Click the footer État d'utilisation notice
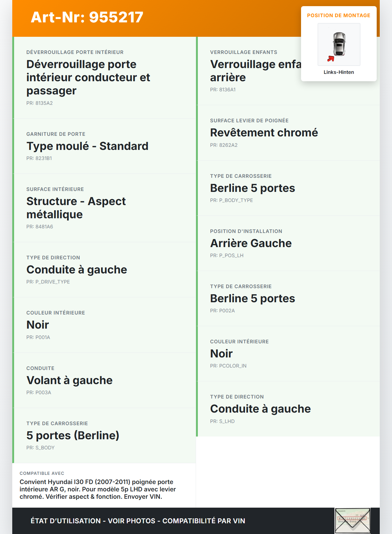Image resolution: width=392 pixels, height=534 pixels. pos(138,521)
